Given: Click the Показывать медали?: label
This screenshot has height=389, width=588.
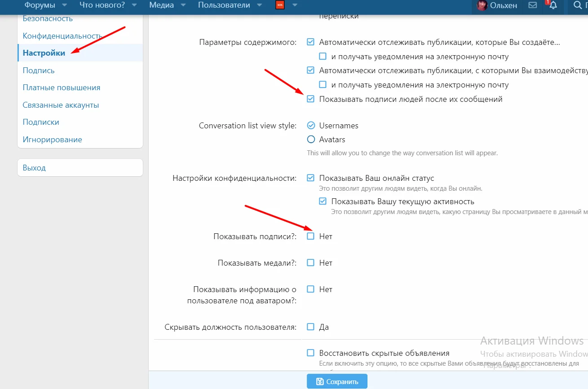Looking at the screenshot, I should click(x=257, y=263).
